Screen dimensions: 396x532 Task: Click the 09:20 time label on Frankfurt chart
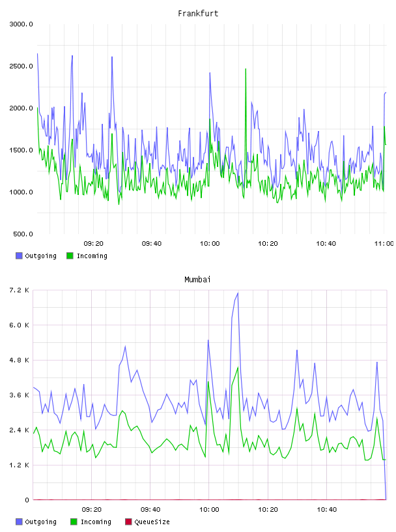click(94, 244)
